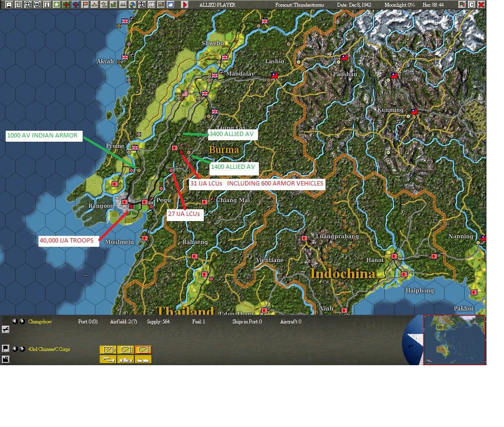Click the 43rd Chinese/C Corps unit name
This screenshot has height=427, width=504.
pos(49,349)
